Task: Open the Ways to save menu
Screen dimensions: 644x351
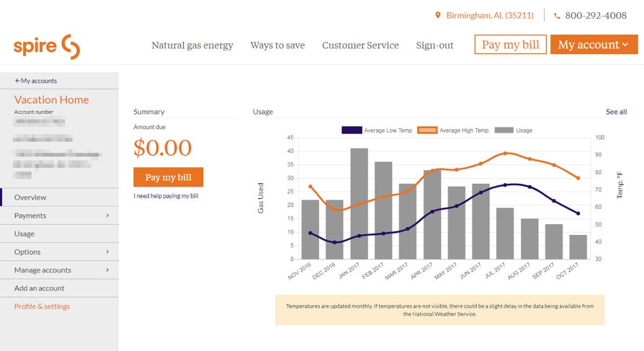Action: tap(277, 45)
